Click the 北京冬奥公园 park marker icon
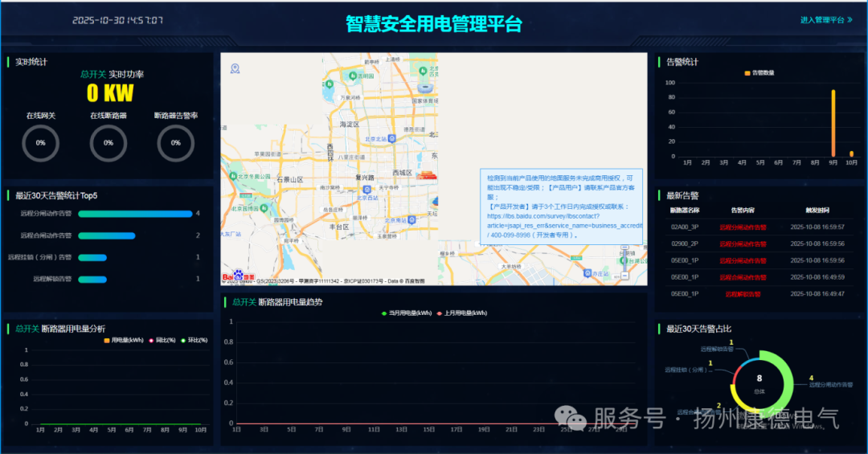 pyautogui.click(x=233, y=175)
